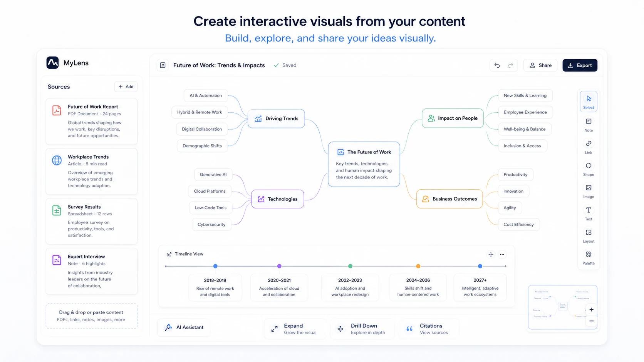Click the MyLens logo icon
The width and height of the screenshot is (644, 362).
53,63
